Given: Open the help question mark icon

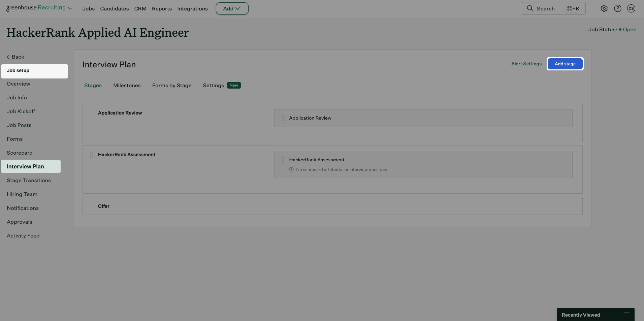Looking at the screenshot, I should pyautogui.click(x=618, y=8).
